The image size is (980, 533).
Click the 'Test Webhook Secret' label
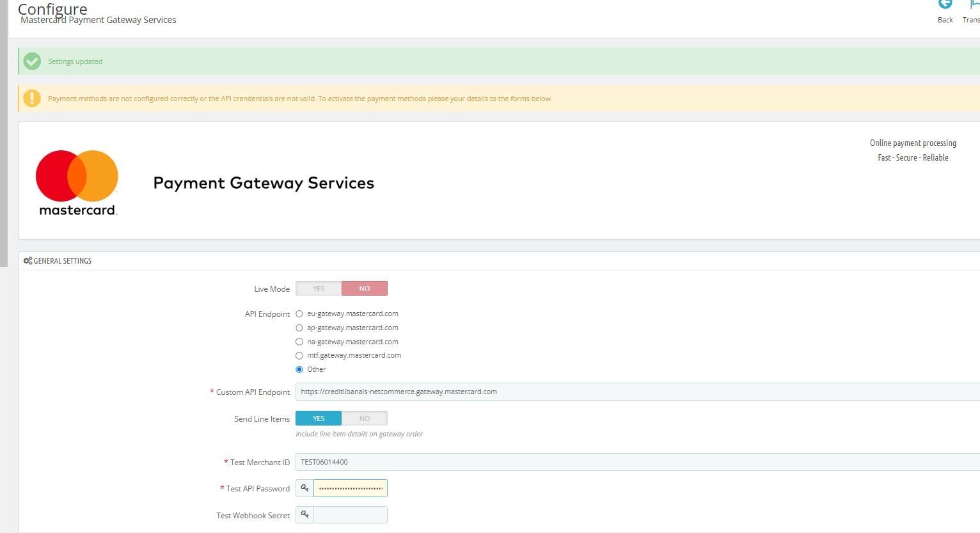pos(253,516)
